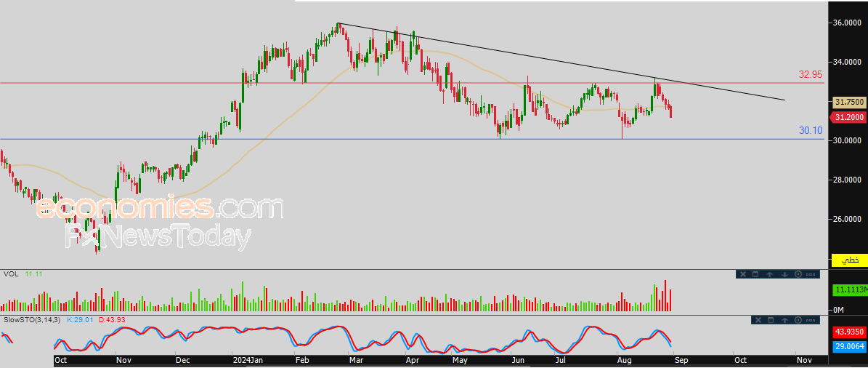Viewport: 868px width, 368px height.
Task: Close the VOL indicator panel
Action: coord(743,274)
